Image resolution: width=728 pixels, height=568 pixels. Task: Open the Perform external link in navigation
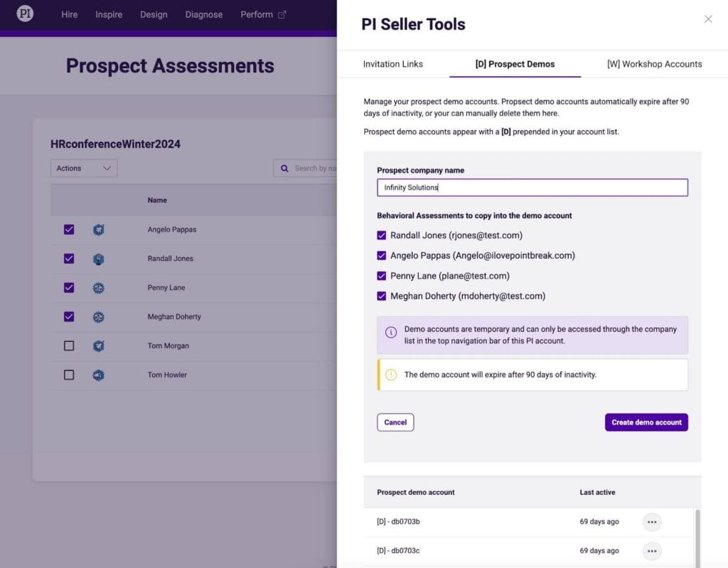263,14
